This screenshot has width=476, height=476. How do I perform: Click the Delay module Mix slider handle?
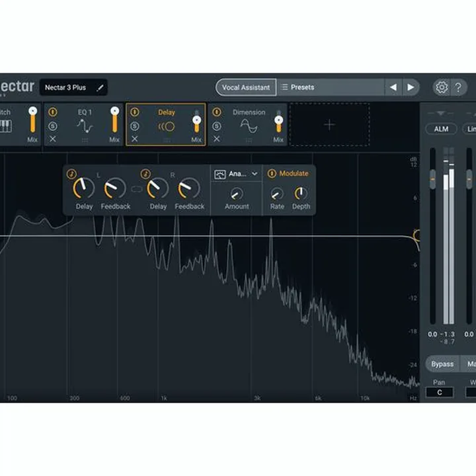coord(197,120)
